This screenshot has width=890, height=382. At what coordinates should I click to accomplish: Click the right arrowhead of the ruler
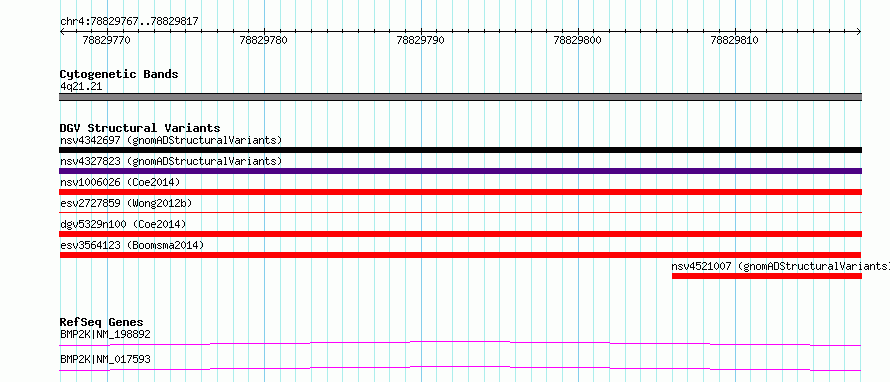(x=859, y=31)
